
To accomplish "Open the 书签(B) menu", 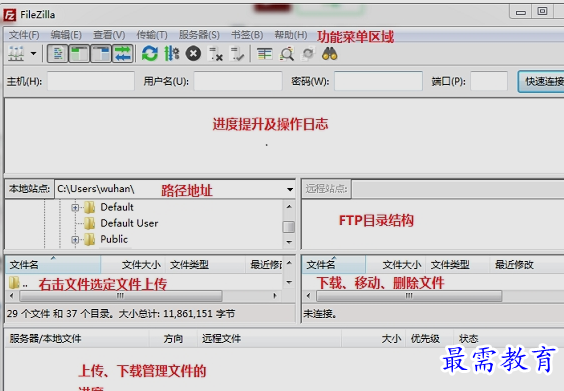I will point(247,35).
